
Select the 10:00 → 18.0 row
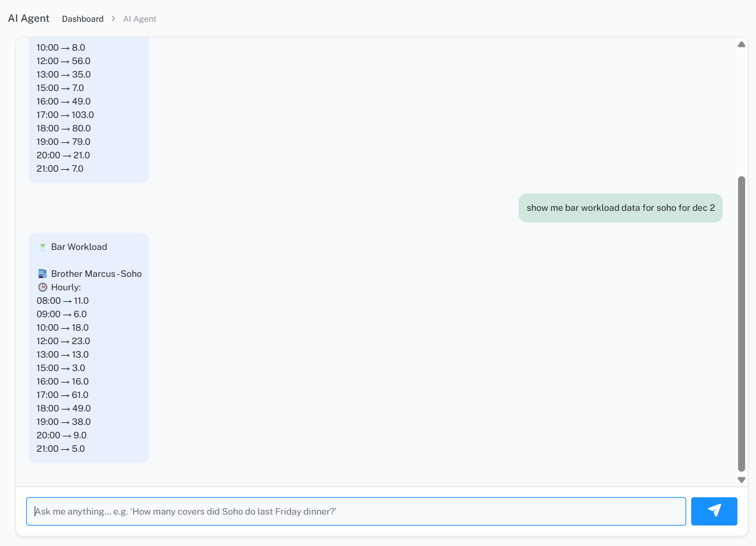63,327
